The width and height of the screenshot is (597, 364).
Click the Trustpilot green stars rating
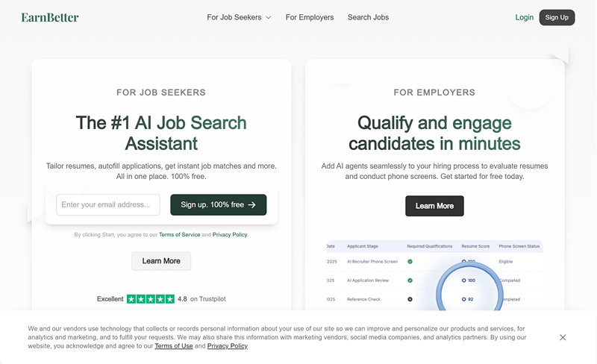pyautogui.click(x=151, y=299)
